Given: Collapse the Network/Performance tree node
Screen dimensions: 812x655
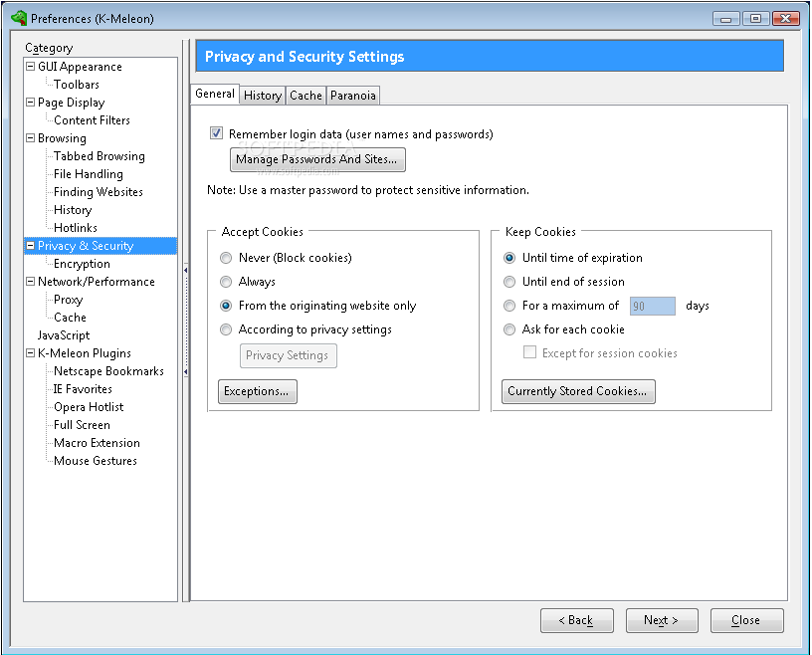Looking at the screenshot, I should 31,281.
